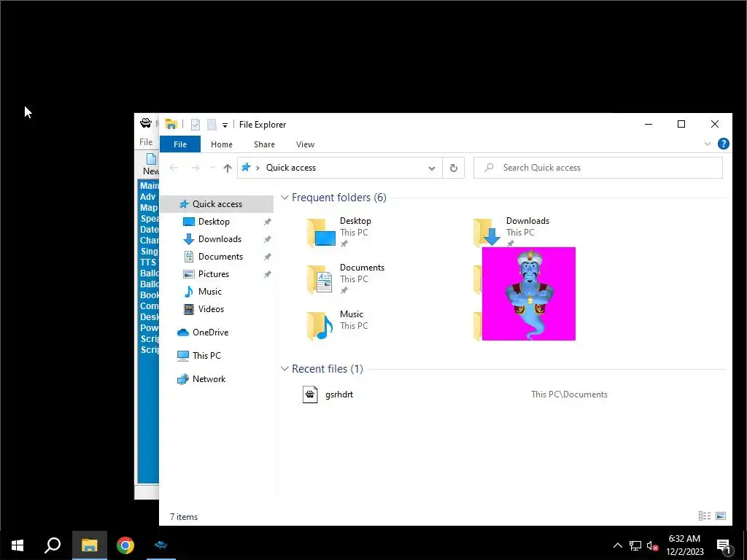Click File Explorer taskbar icon
This screenshot has height=560, width=747.
[x=89, y=545]
